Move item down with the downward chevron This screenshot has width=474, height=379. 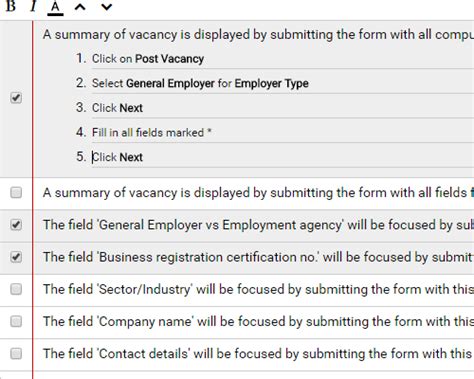106,6
